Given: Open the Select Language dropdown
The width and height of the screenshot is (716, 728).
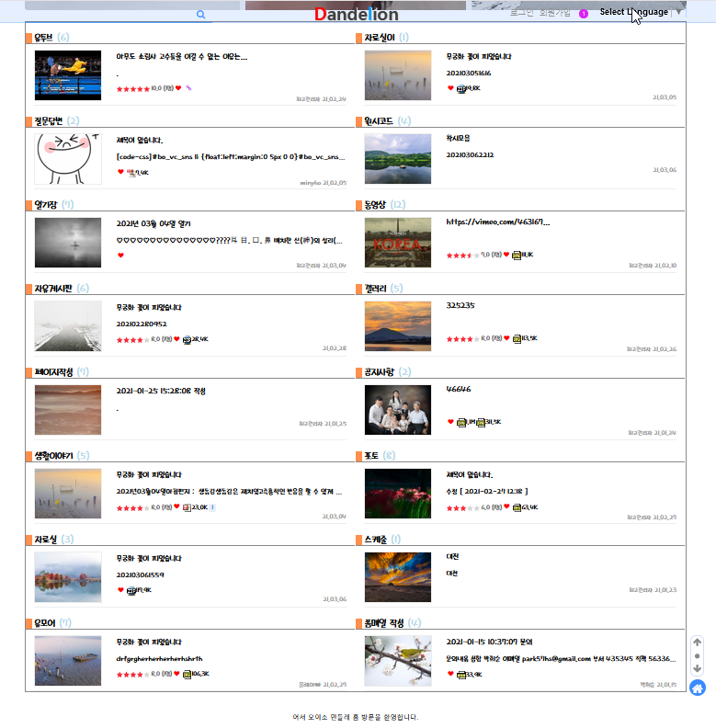Looking at the screenshot, I should coord(634,12).
